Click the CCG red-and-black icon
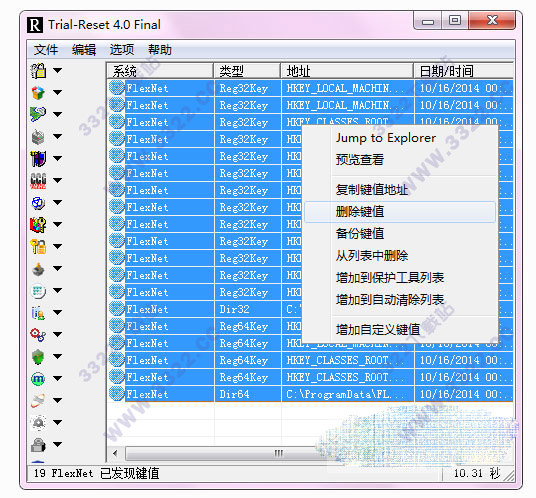Image resolution: width=536 pixels, height=498 pixels. coord(38,181)
